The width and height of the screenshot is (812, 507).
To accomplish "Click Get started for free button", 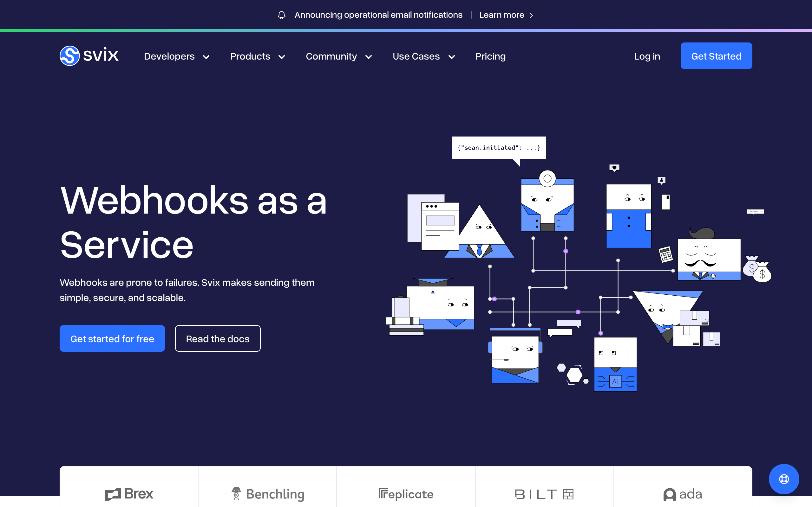I will coord(112,339).
